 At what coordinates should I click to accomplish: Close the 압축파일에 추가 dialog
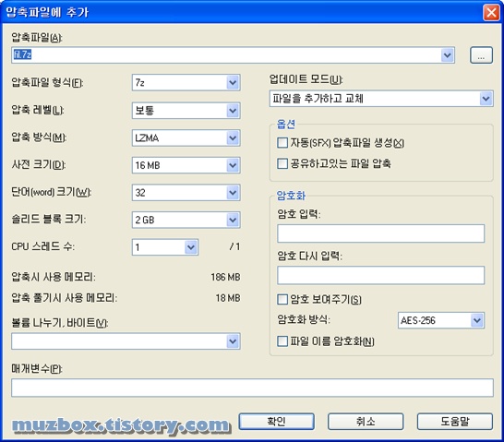[491, 13]
